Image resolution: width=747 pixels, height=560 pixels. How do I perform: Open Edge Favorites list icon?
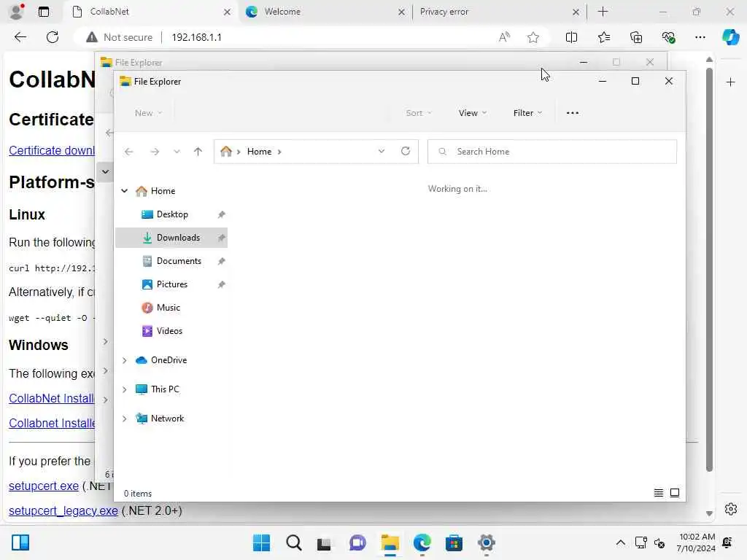coord(603,37)
